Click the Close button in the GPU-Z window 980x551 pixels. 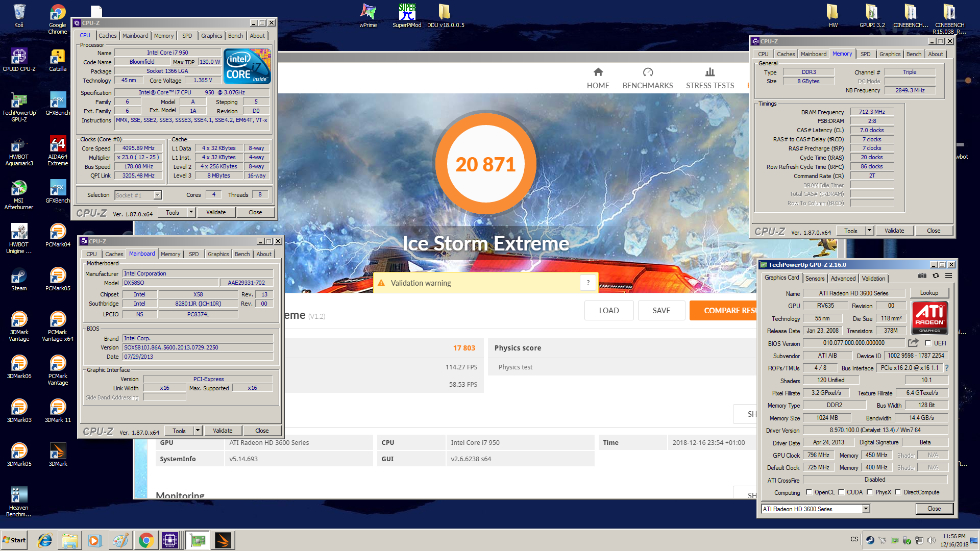click(934, 509)
